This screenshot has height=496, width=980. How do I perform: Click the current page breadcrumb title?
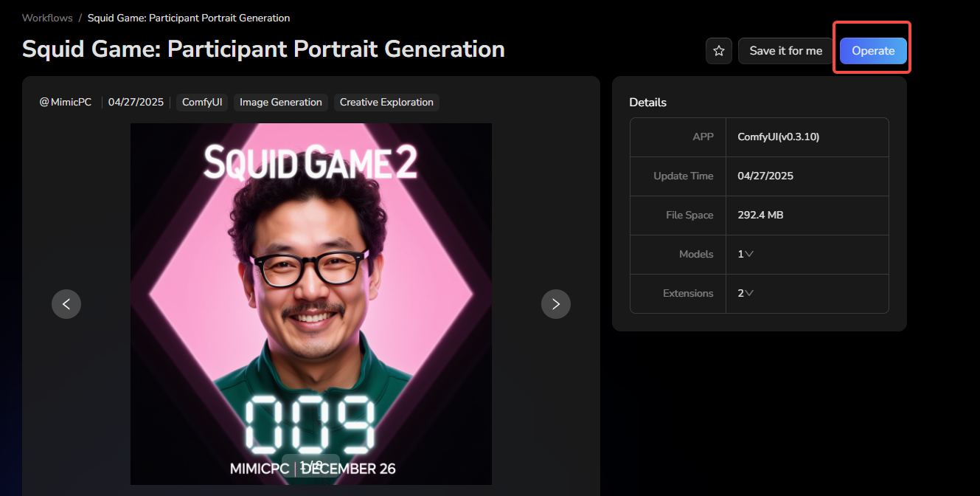(x=189, y=18)
